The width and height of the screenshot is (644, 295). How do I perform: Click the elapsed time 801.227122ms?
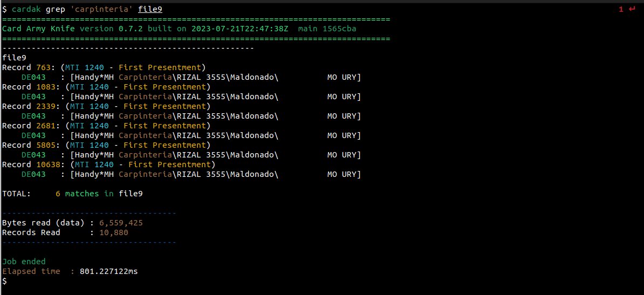108,271
